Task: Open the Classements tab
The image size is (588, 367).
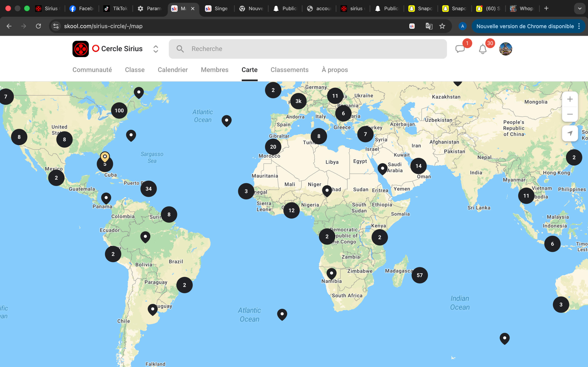Action: 289,70
